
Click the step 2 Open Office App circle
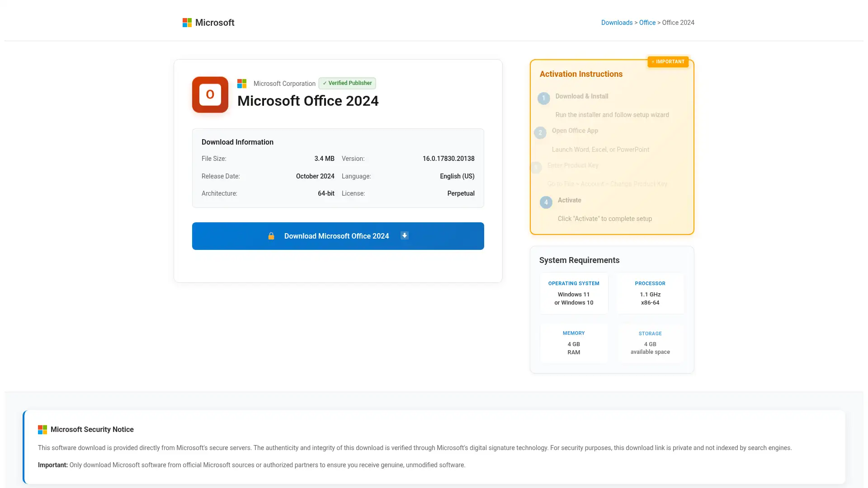pyautogui.click(x=540, y=132)
